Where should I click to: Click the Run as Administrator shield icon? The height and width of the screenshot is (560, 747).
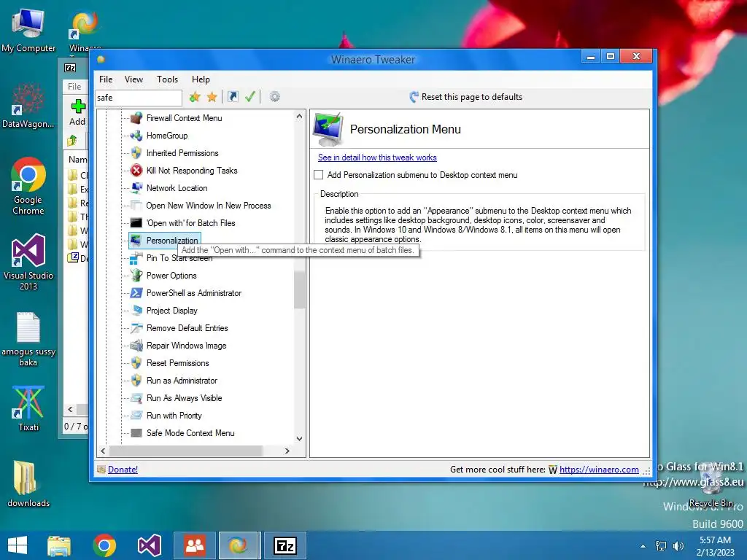tap(136, 381)
